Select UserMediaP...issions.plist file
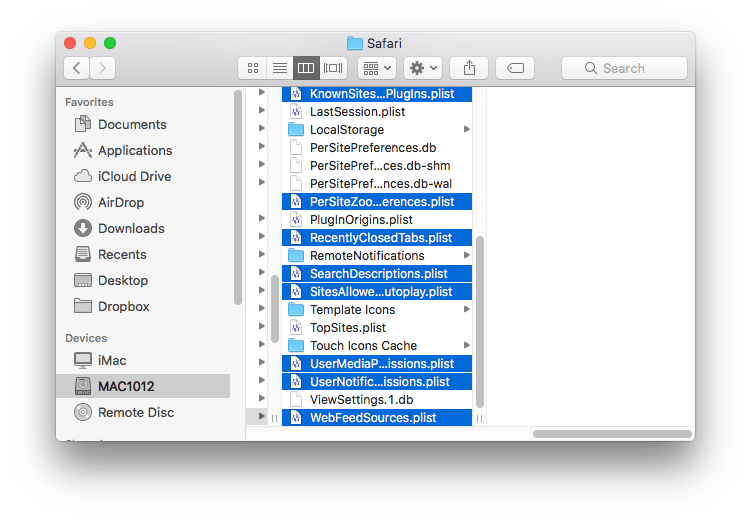Screen dimensions: 751x521 [377, 363]
